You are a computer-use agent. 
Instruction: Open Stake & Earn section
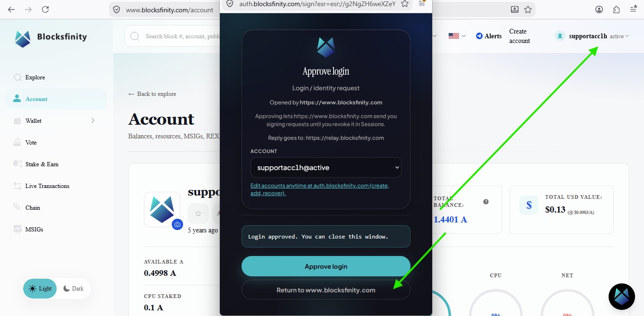(57, 164)
